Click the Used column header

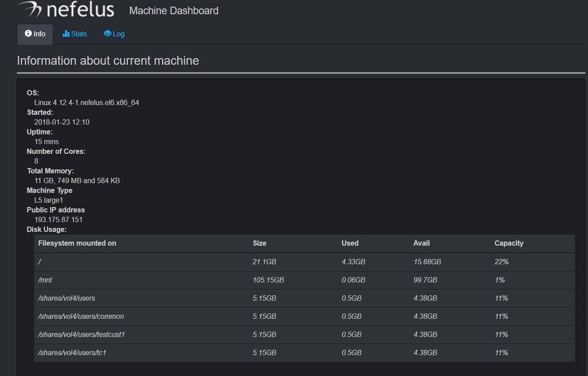point(350,243)
